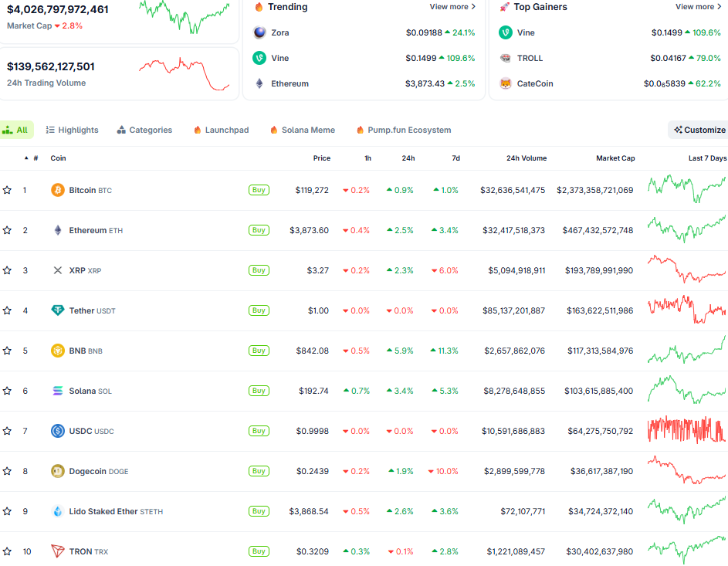Sort by rank using the # header
The width and height of the screenshot is (728, 566).
point(36,158)
